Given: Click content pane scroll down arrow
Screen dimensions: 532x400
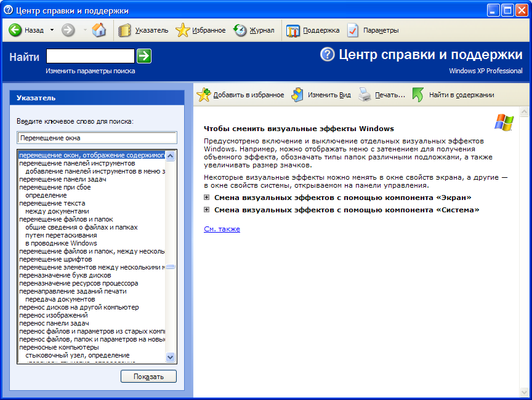Looking at the screenshot, I should point(524,392).
